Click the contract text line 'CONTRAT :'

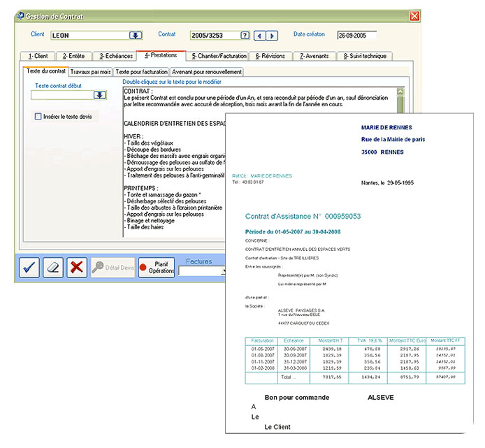point(138,91)
